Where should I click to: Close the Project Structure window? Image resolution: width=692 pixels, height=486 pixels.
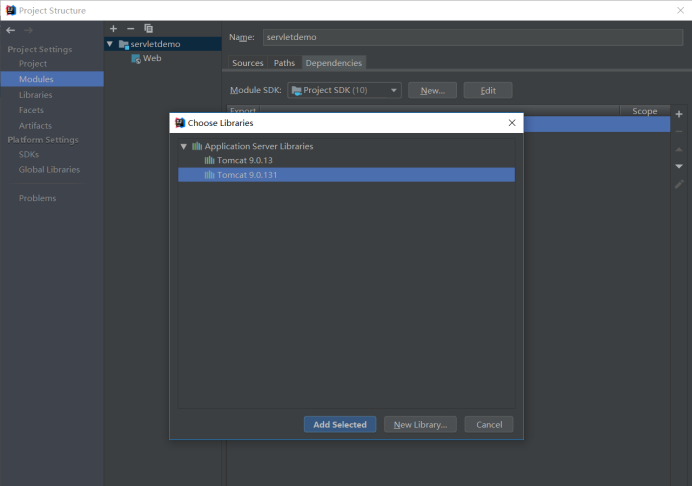pos(681,10)
